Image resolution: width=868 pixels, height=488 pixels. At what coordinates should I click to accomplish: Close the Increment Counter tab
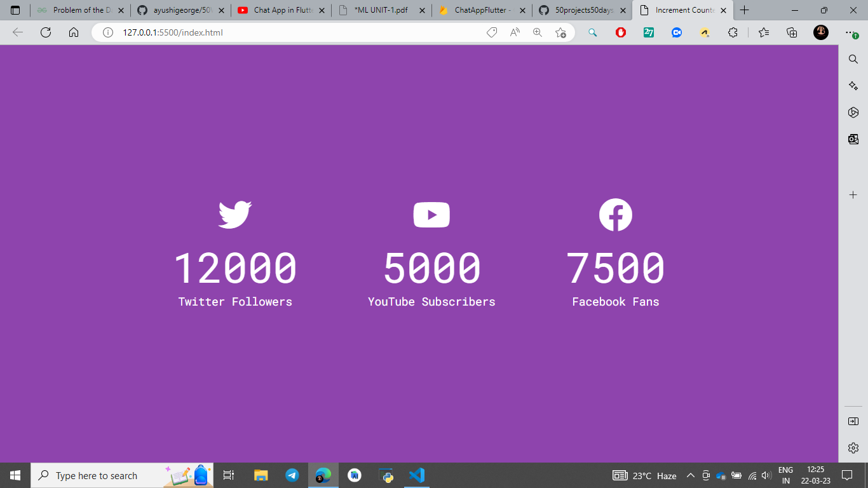point(723,10)
